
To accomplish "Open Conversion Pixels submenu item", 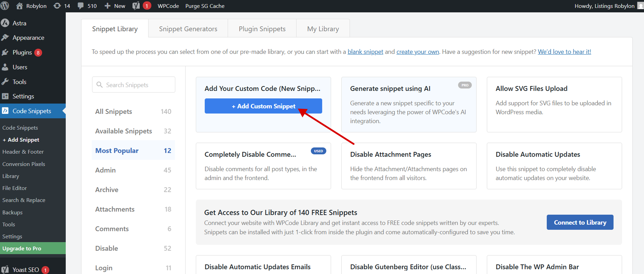I will (x=24, y=164).
